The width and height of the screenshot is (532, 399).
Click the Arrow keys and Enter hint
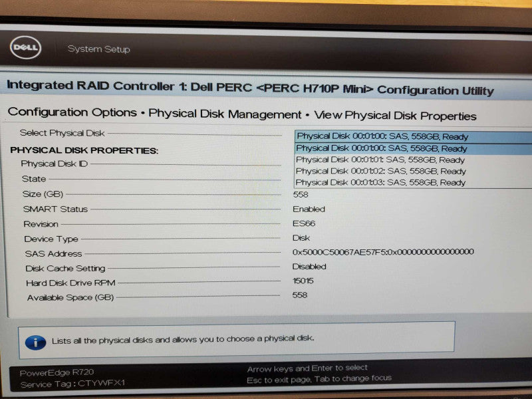point(307,368)
